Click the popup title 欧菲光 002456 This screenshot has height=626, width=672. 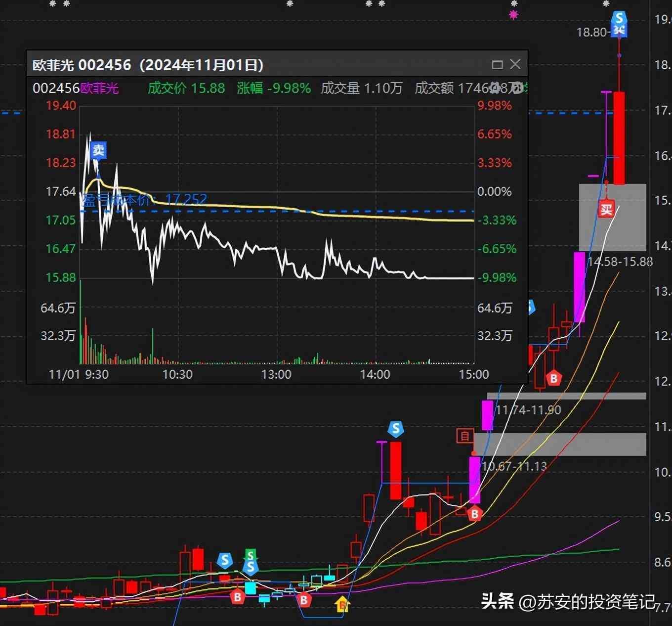coord(82,65)
